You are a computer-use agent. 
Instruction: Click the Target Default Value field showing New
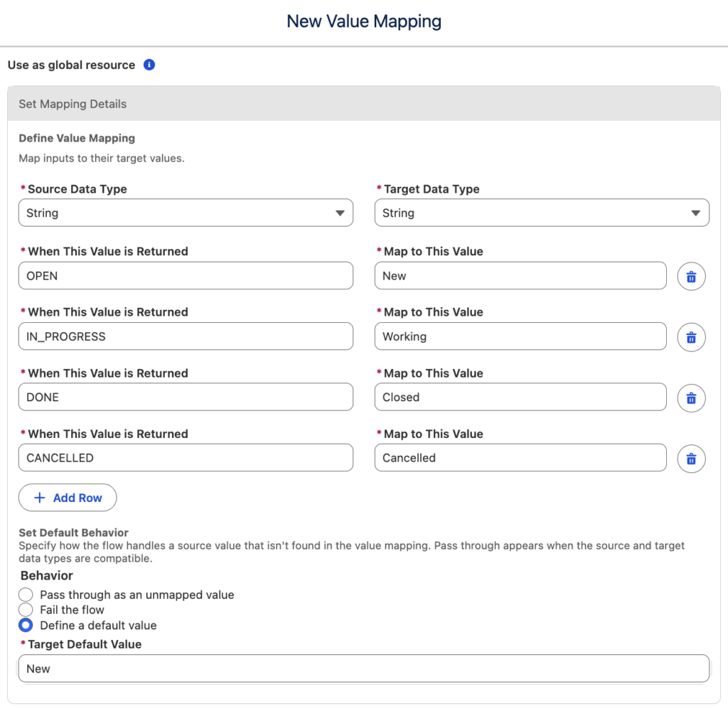364,668
